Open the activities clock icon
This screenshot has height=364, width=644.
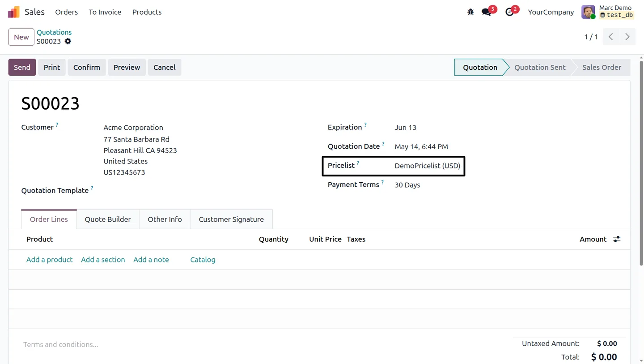pos(509,12)
